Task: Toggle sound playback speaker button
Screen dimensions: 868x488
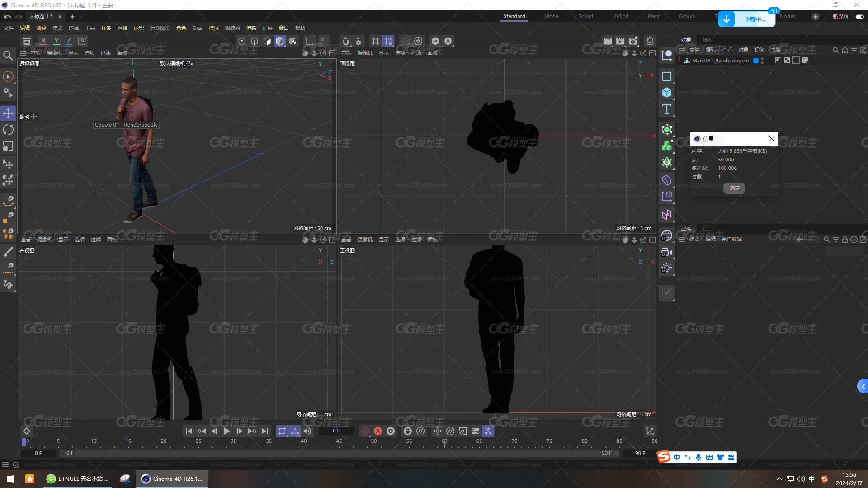Action: tap(307, 431)
